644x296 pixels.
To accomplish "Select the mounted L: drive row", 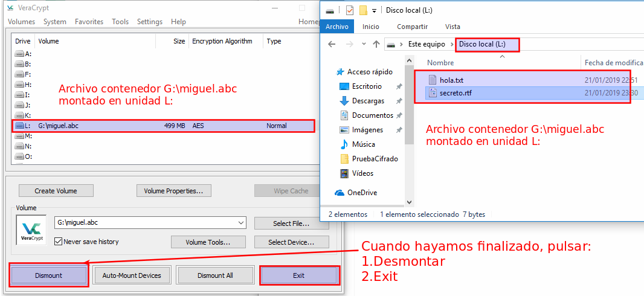I will [163, 126].
